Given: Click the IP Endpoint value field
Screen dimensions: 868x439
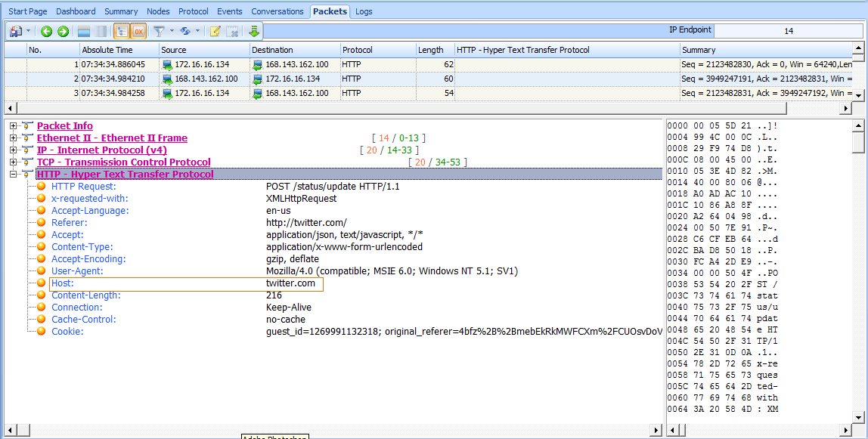Looking at the screenshot, I should pos(789,31).
